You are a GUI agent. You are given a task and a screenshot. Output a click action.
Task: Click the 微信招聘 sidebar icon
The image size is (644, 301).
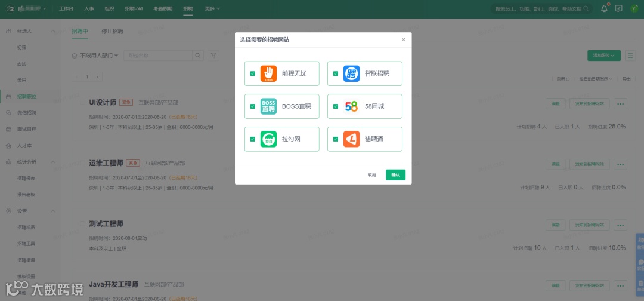point(8,113)
